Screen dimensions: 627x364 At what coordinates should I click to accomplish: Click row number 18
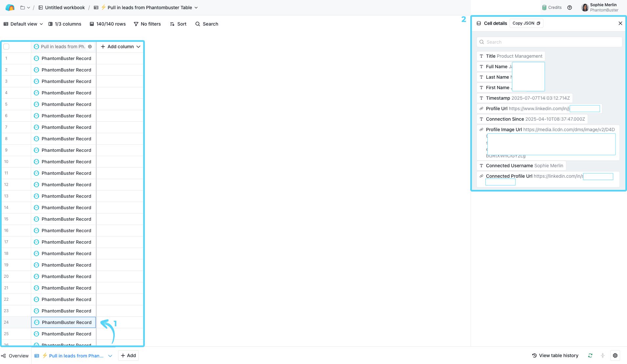(6, 253)
